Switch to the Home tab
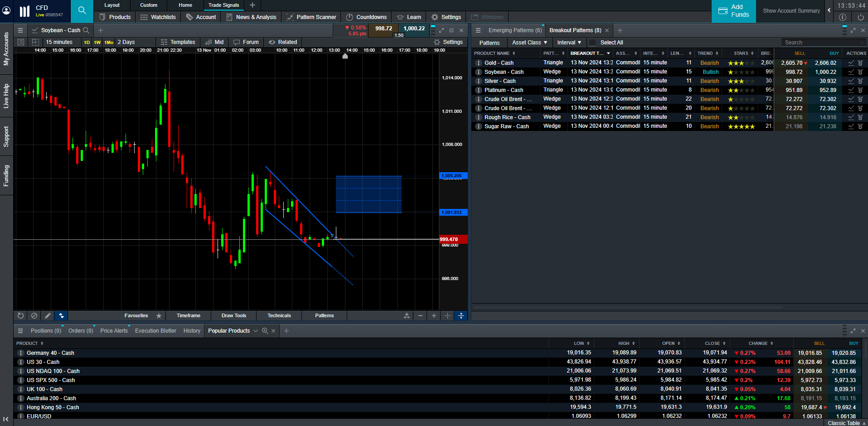868x426 pixels. [185, 5]
